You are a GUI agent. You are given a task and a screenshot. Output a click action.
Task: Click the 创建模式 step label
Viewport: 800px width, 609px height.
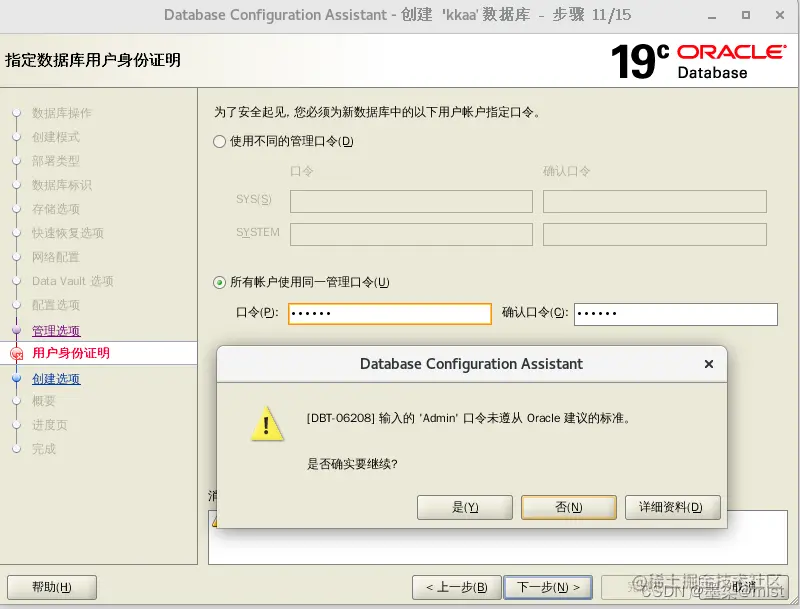click(56, 137)
